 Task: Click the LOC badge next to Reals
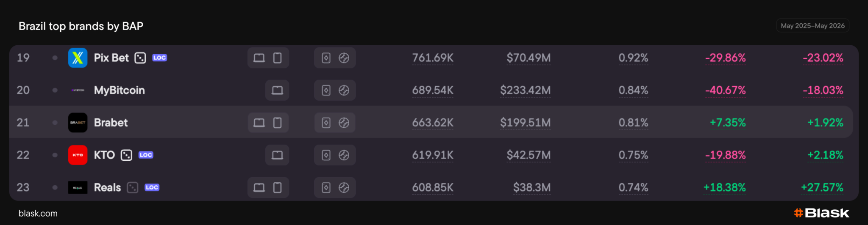click(152, 187)
